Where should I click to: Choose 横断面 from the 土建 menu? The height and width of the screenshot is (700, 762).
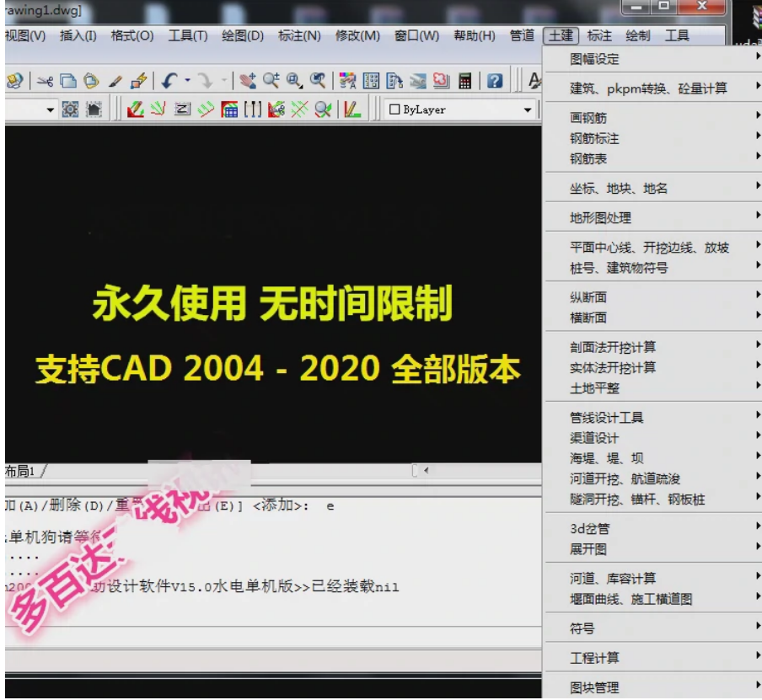coord(652,318)
